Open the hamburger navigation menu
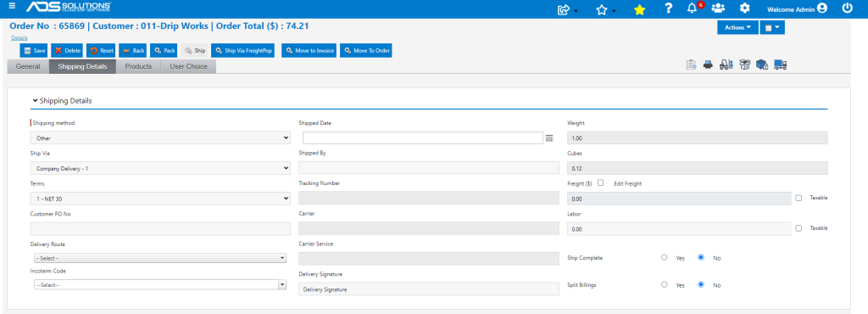868x314 pixels. pyautogui.click(x=12, y=6)
